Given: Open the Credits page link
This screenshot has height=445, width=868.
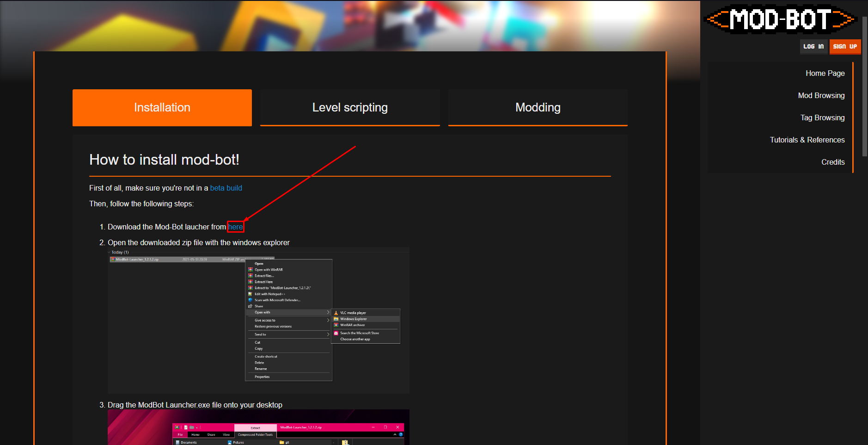Looking at the screenshot, I should (833, 162).
